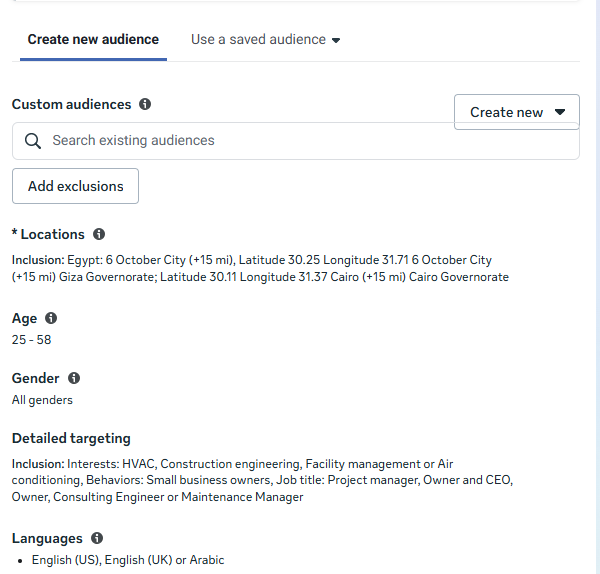600x574 pixels.
Task: Click the All genders value
Action: point(42,400)
